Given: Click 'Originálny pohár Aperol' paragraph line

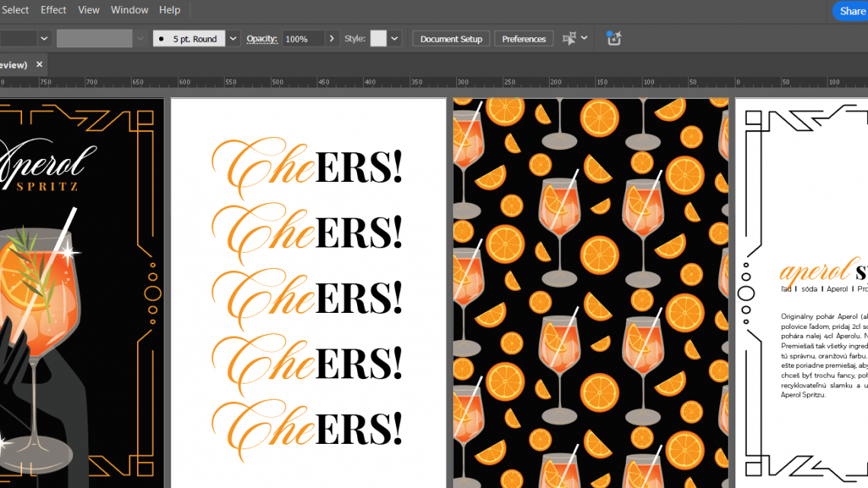Looking at the screenshot, I should coord(825,317).
